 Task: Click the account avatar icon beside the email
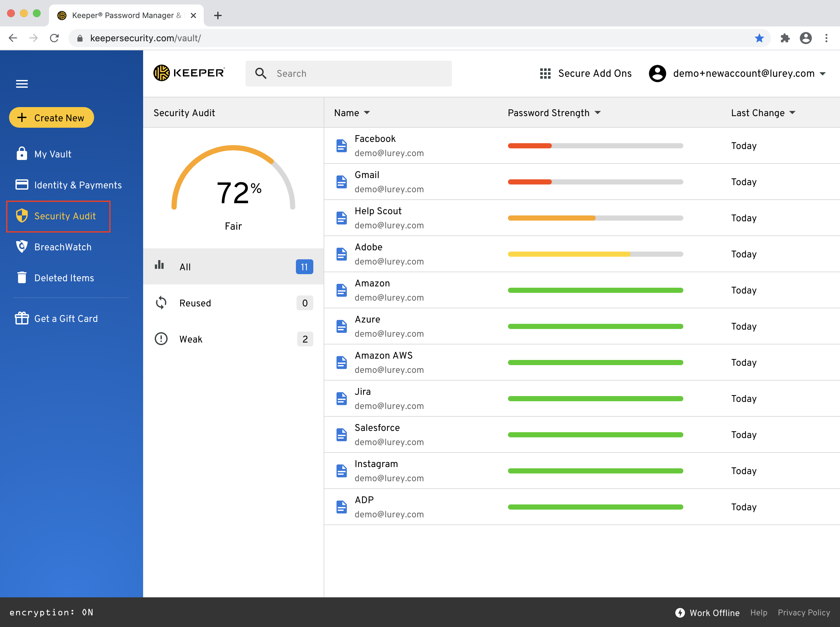click(657, 73)
